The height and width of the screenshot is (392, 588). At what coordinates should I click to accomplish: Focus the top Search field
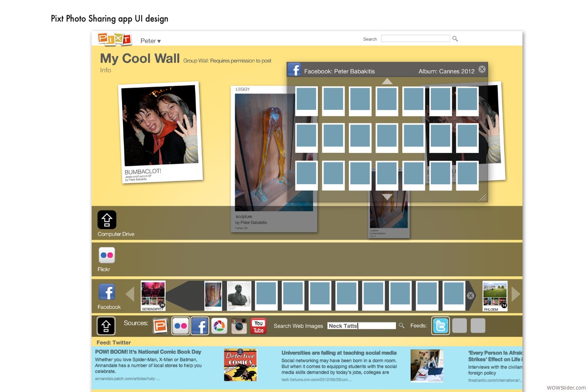[416, 39]
